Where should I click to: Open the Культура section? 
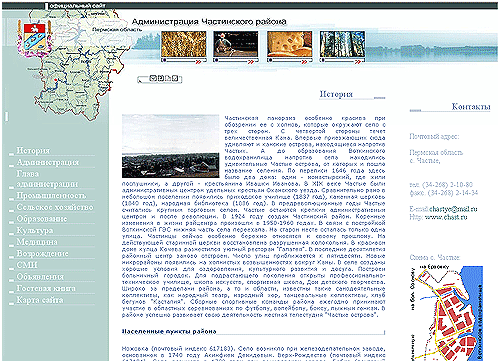tap(35, 231)
